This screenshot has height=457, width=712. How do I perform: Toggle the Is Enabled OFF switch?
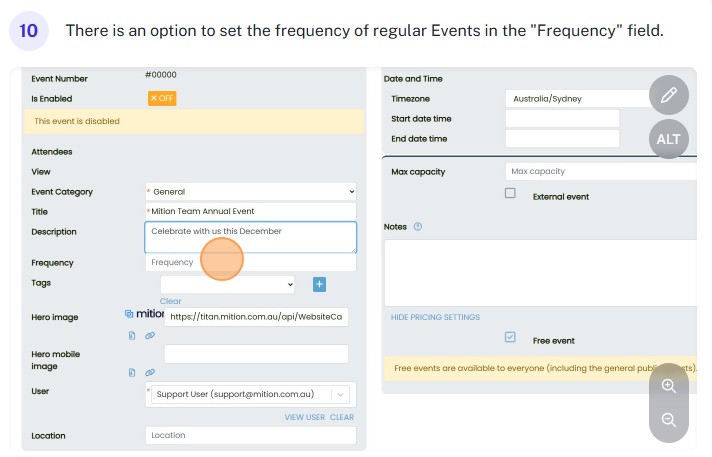pyautogui.click(x=161, y=98)
